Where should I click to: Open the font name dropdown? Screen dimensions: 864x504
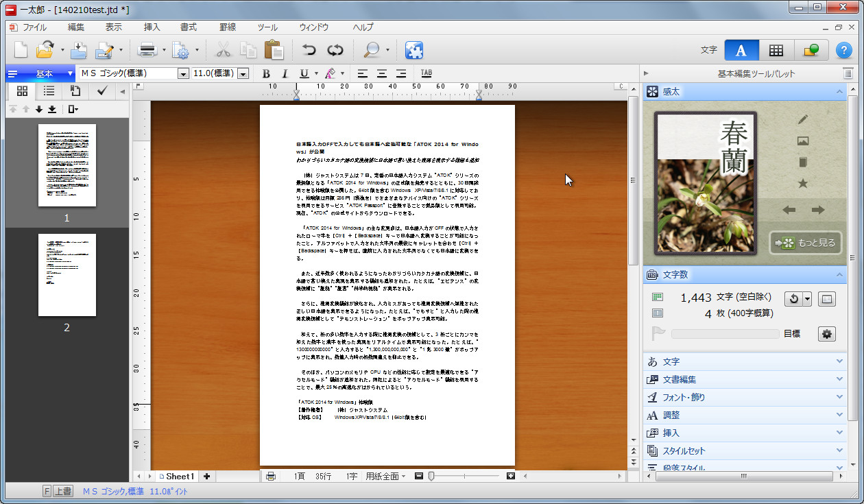(x=183, y=73)
